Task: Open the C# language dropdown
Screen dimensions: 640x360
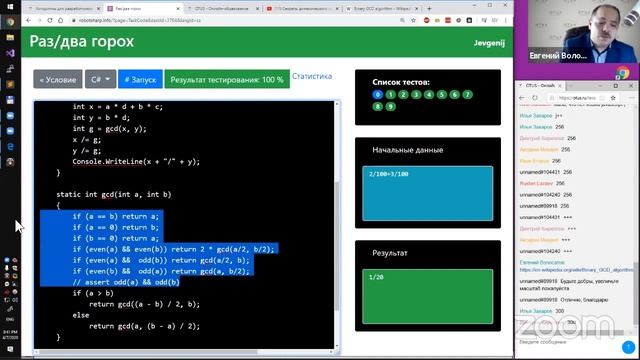Action: coord(100,79)
